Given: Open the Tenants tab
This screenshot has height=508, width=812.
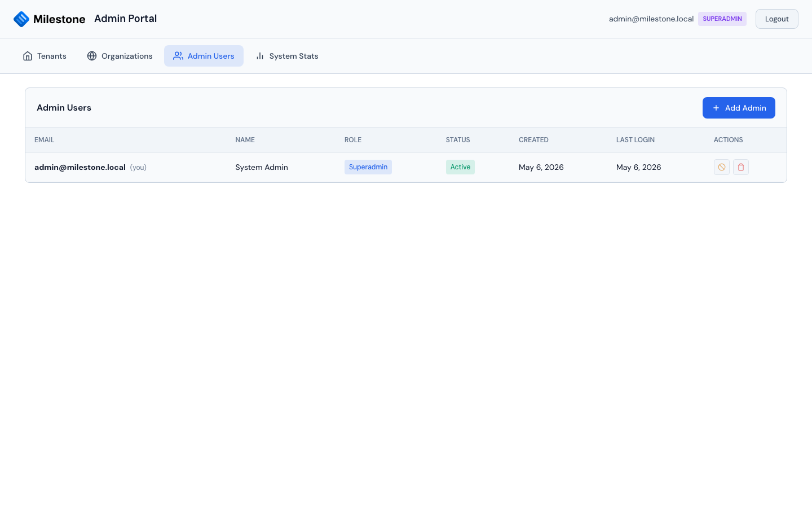Looking at the screenshot, I should tap(45, 56).
